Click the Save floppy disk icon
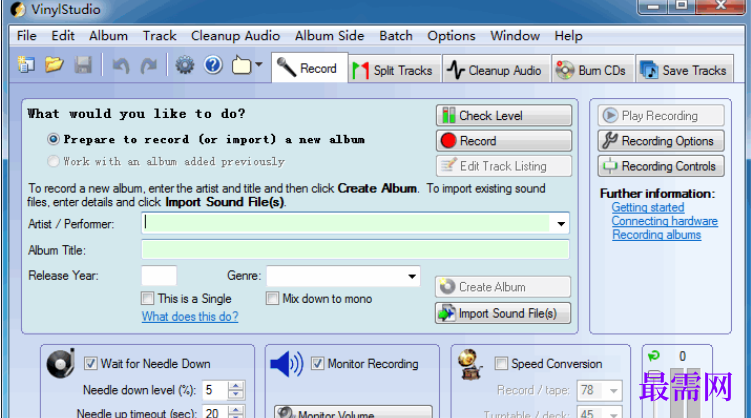This screenshot has width=751, height=418. point(83,65)
